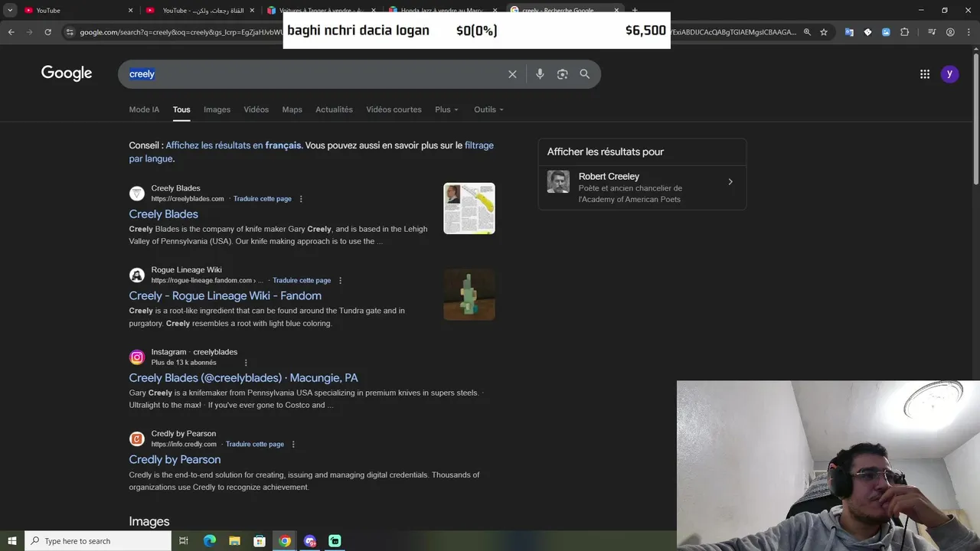Open Creely Blades result title link

click(x=163, y=214)
